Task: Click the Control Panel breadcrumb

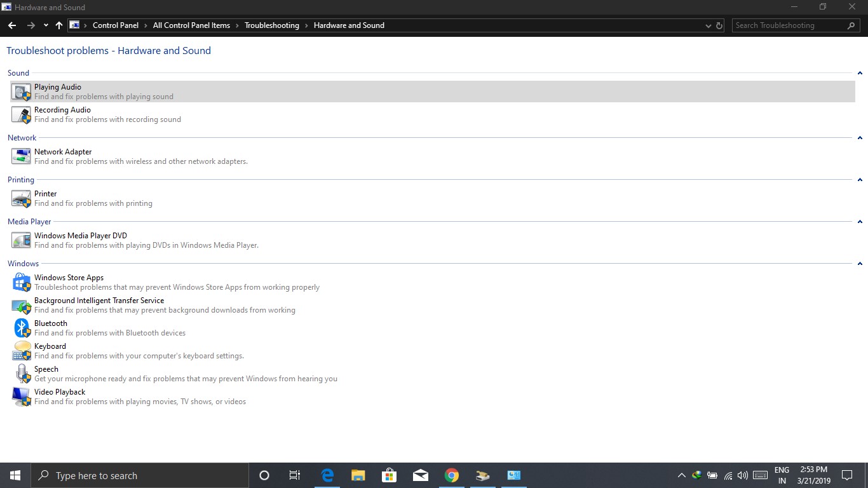Action: tap(116, 25)
